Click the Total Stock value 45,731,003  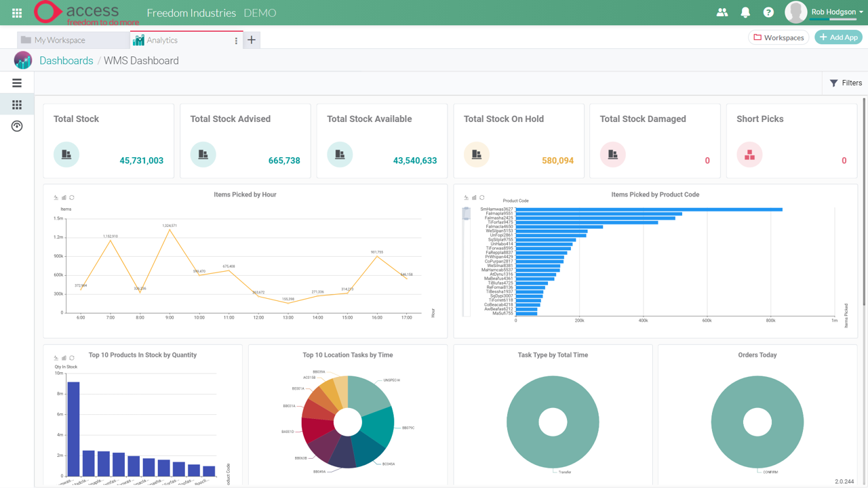point(142,161)
